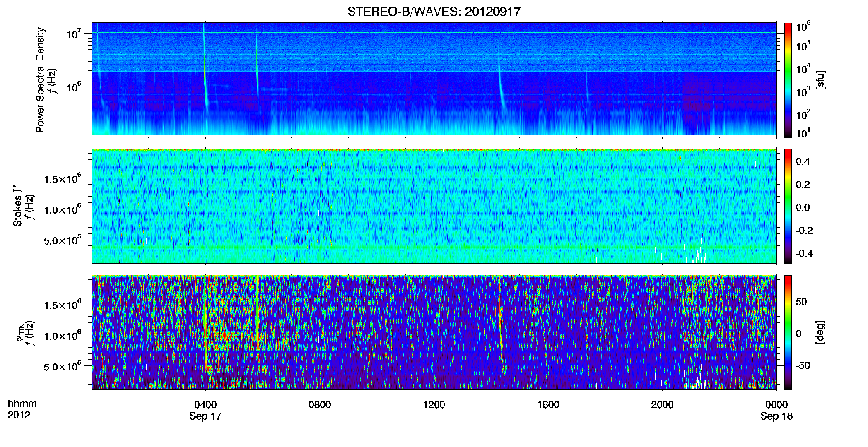Click the 5.0×10^5 tick in the φ RTN panel
Image resolution: width=868 pixels, height=447 pixels.
(x=63, y=366)
